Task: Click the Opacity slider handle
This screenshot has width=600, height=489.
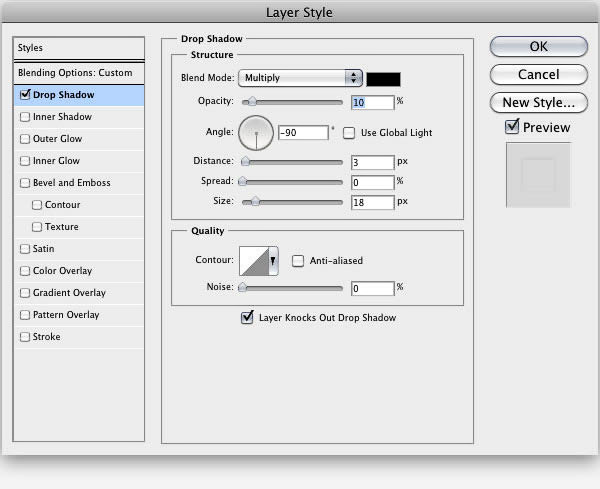Action: 253,101
